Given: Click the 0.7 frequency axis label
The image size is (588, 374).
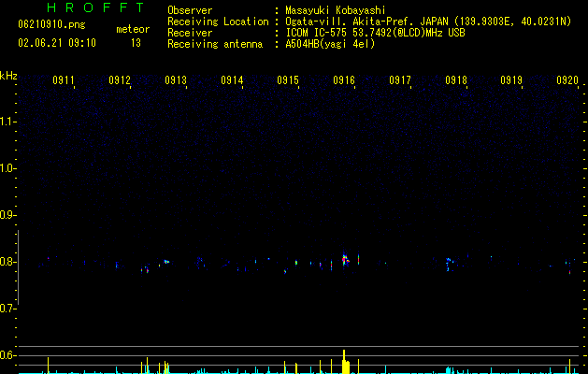Looking at the screenshot, I should pyautogui.click(x=7, y=309).
